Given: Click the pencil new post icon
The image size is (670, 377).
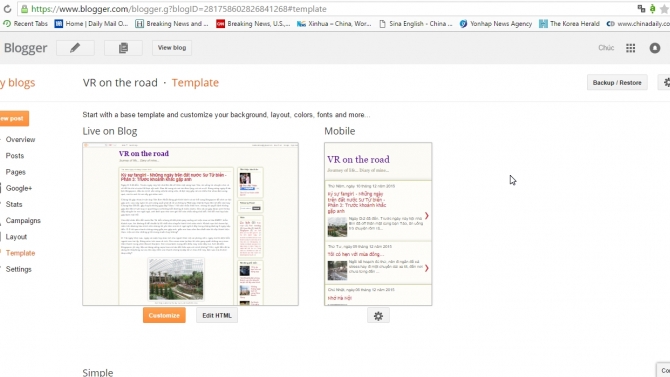Looking at the screenshot, I should tap(75, 48).
